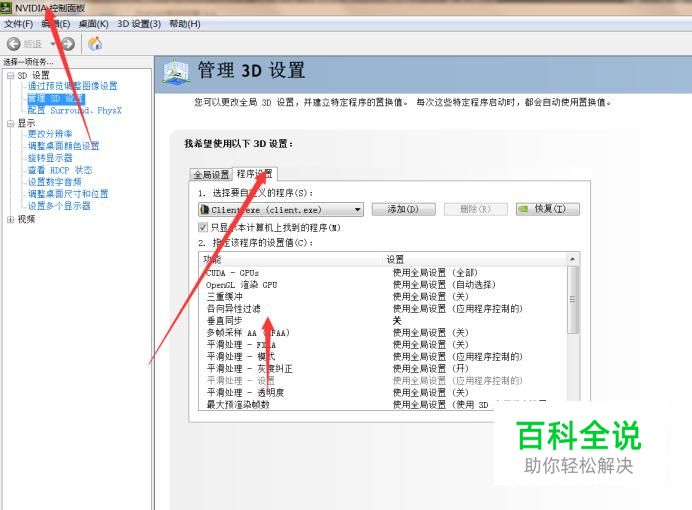
Task: Select the 平滑处理 - 模式 row
Action: pos(383,356)
